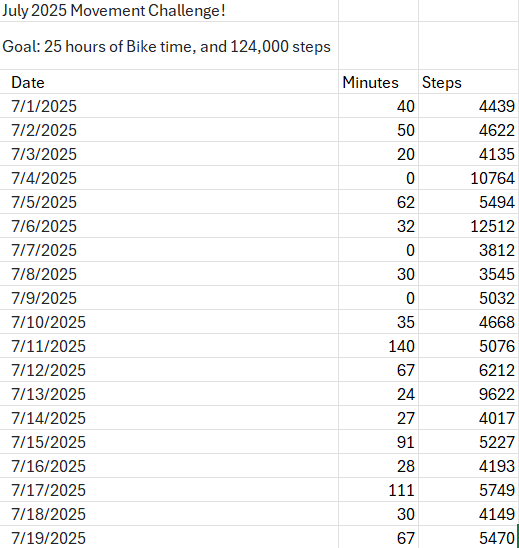
Task: Click the minutes cell showing 62
Action: click(x=379, y=202)
